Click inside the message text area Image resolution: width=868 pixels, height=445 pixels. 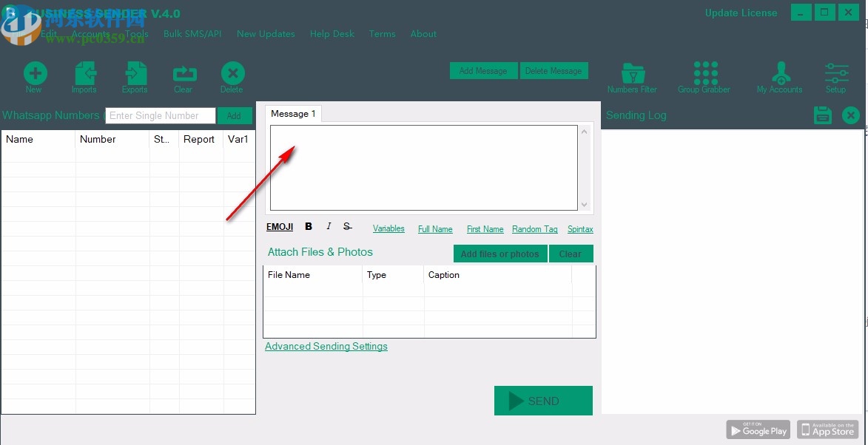(x=423, y=168)
